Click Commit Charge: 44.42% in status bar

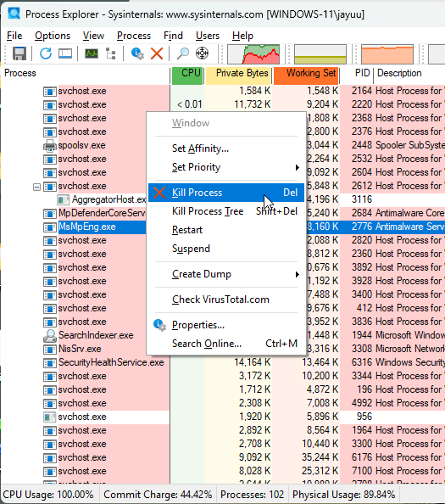coord(158,495)
